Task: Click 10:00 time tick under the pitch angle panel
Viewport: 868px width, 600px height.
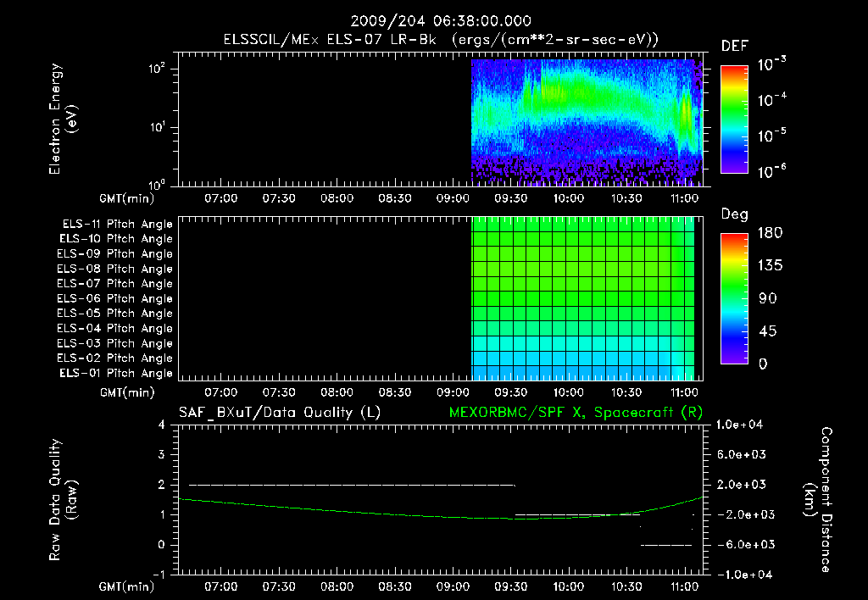Action: (x=569, y=393)
